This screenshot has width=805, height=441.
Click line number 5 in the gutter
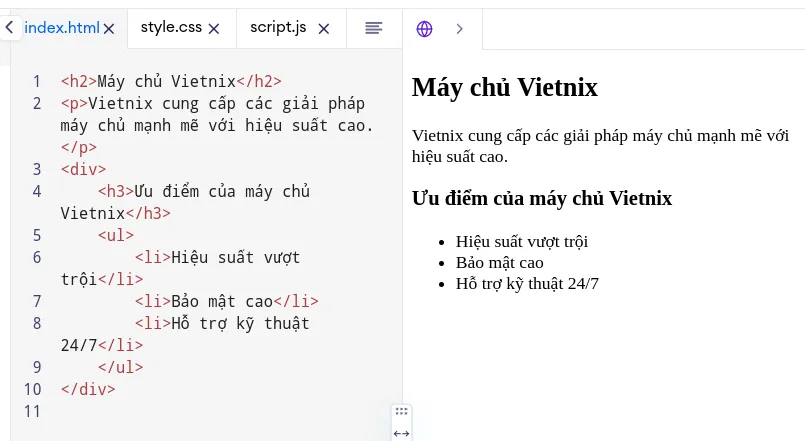point(37,236)
